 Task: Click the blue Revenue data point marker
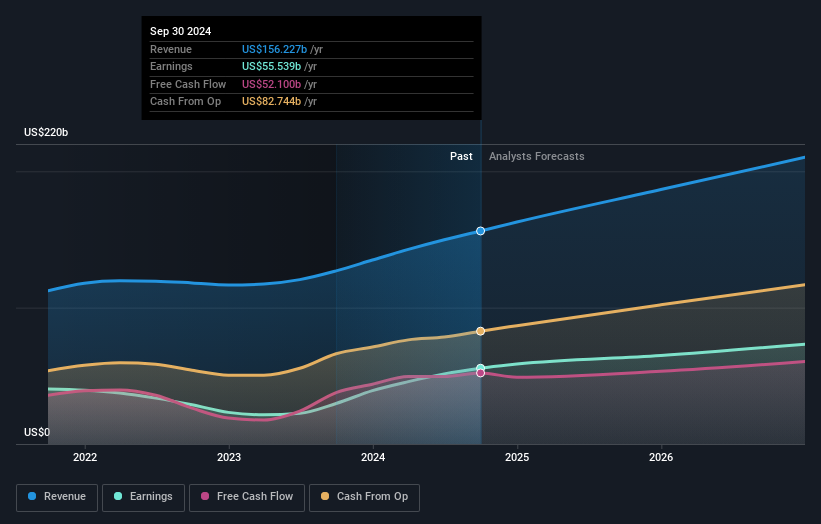tap(480, 231)
